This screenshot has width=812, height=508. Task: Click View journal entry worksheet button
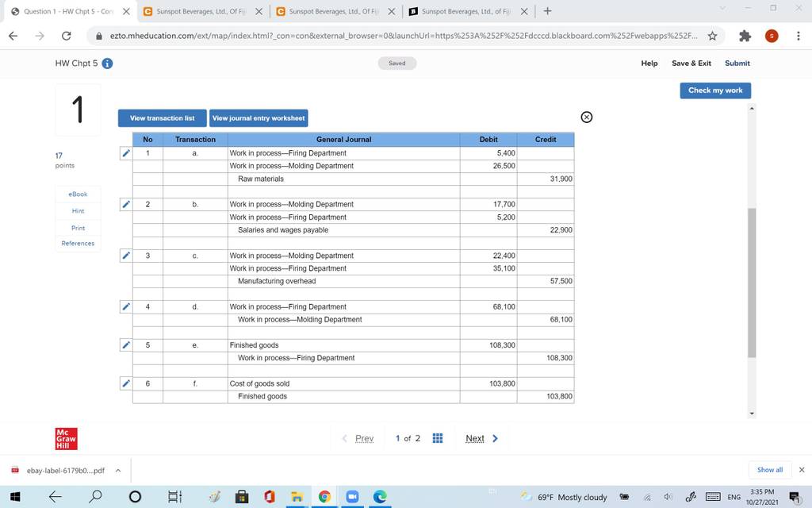coord(259,118)
